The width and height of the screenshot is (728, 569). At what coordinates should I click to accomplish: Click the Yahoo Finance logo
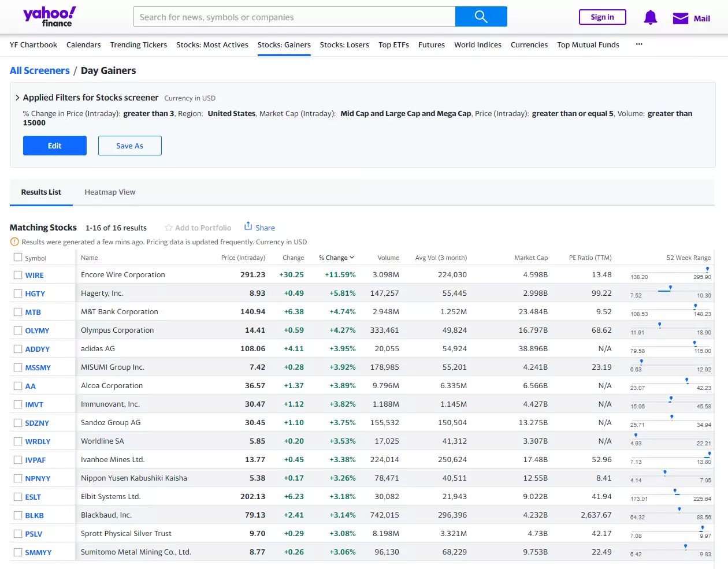click(50, 17)
